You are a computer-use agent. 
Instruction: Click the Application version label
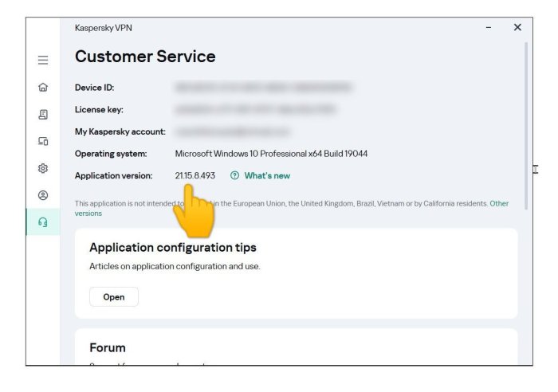113,176
